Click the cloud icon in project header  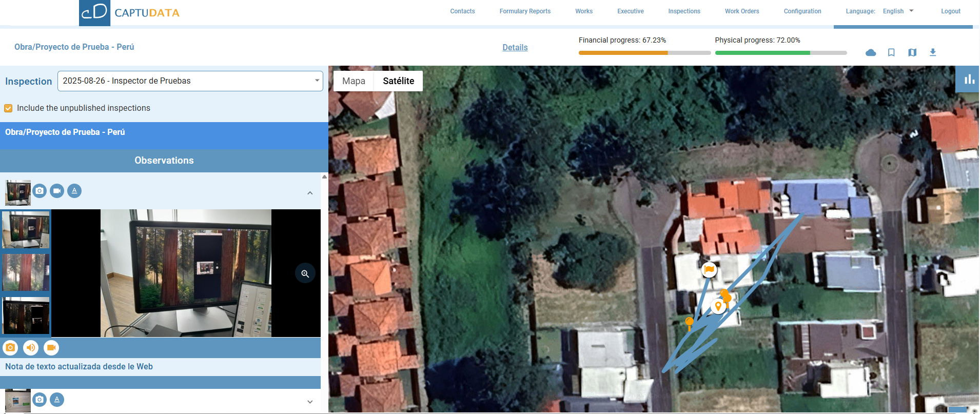[871, 52]
